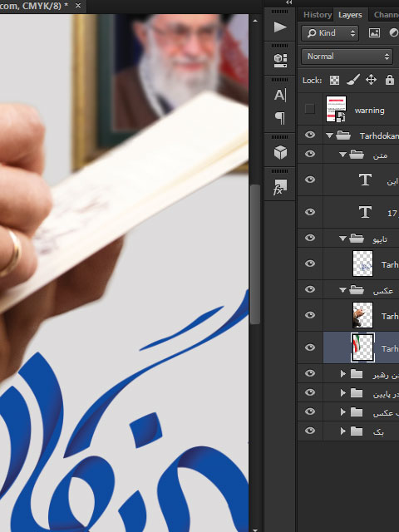Hide the Tarhdokan group

click(x=310, y=135)
